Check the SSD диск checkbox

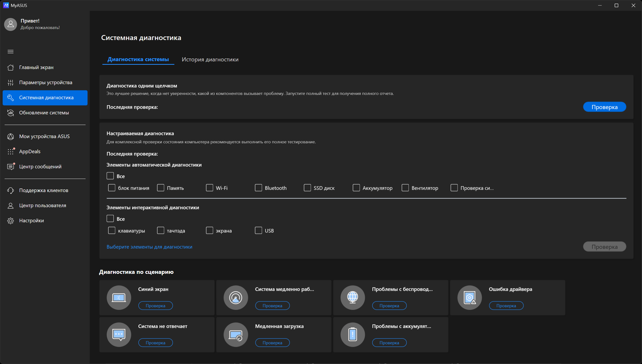point(307,188)
